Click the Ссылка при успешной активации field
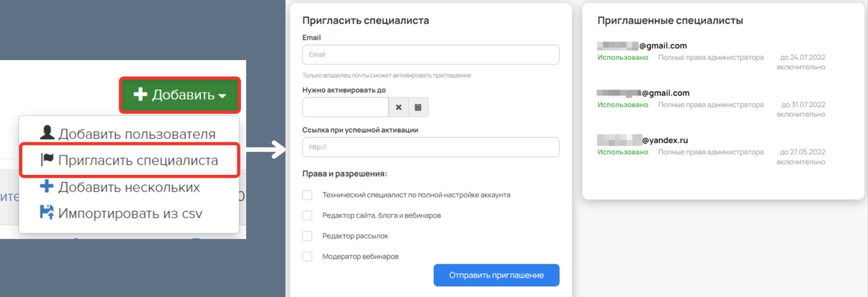 pyautogui.click(x=431, y=147)
